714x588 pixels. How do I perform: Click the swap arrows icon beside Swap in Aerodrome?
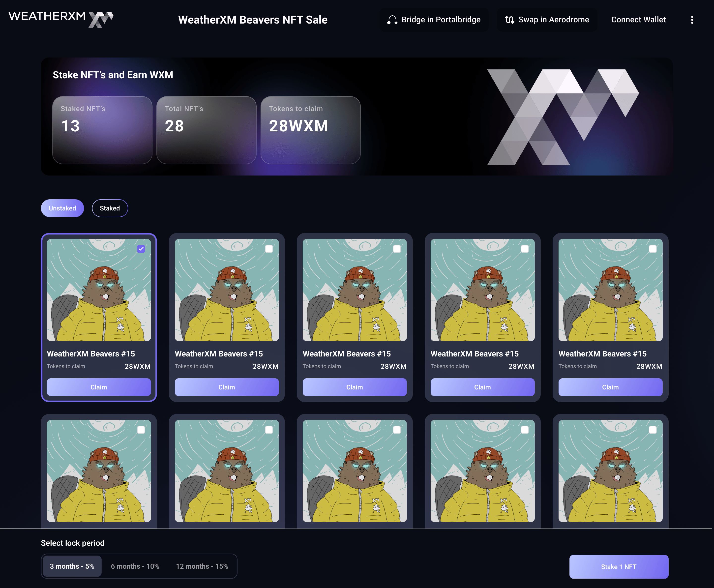510,20
